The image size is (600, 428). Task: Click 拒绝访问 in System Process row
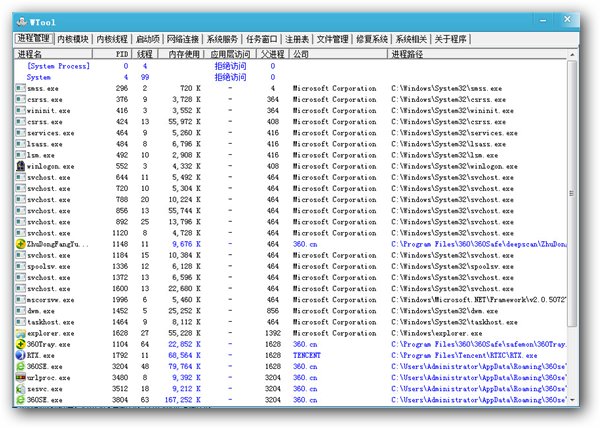(x=230, y=66)
